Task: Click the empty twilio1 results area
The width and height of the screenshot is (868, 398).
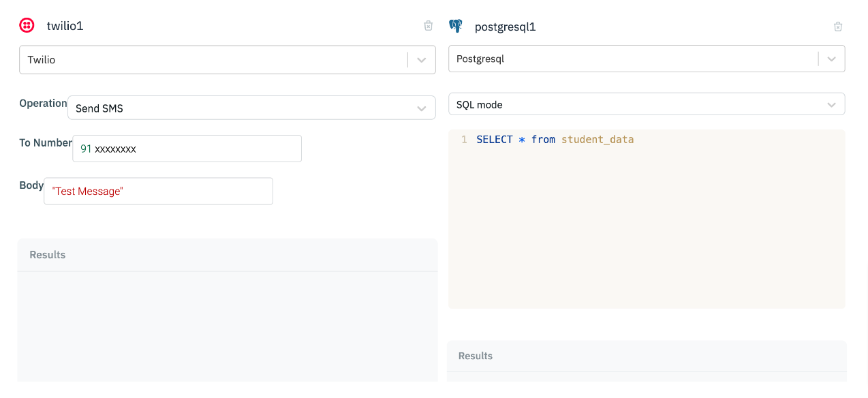Action: (x=227, y=326)
